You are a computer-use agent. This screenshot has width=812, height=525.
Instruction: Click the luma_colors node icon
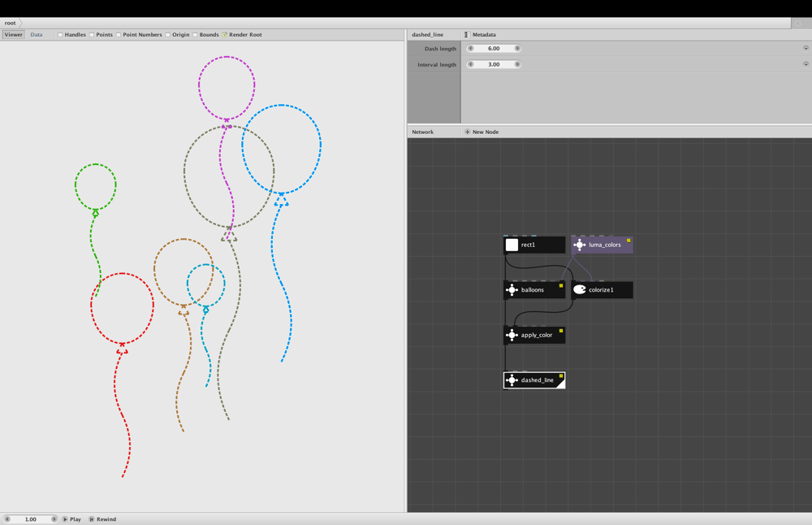(579, 245)
